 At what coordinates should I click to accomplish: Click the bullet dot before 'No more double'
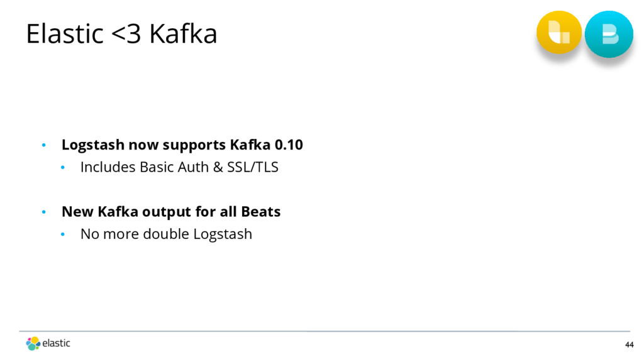(x=63, y=234)
